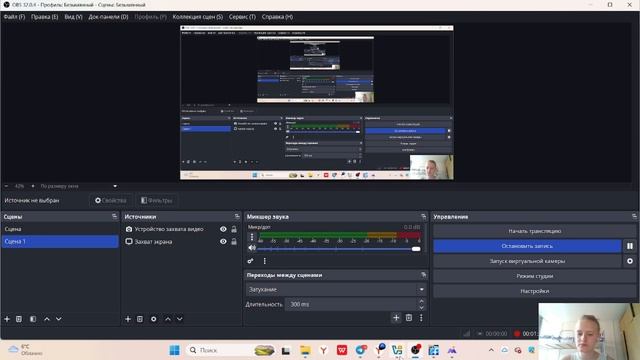Hide the Устройство захвата видео source
This screenshot has width=640, height=360.
point(223,229)
